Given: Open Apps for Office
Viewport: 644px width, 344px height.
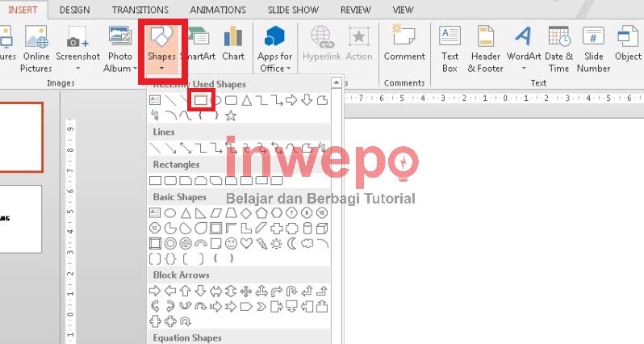Looking at the screenshot, I should pos(274,48).
